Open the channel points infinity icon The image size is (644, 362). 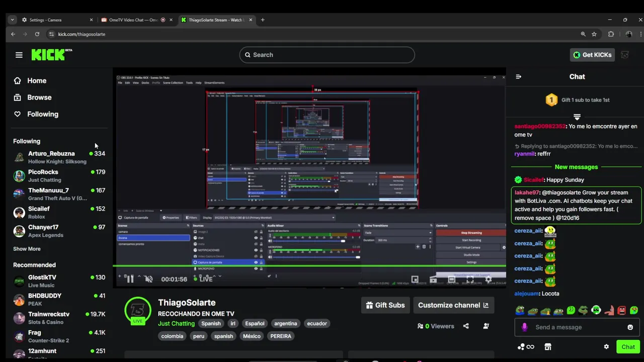pyautogui.click(x=526, y=347)
